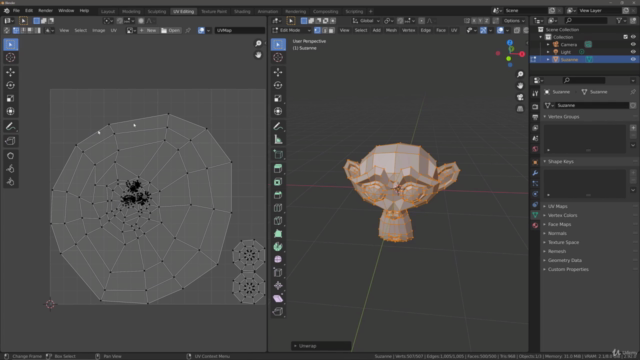
Task: Switch viewport to orthographic/perspective grid icon
Action: [520, 109]
